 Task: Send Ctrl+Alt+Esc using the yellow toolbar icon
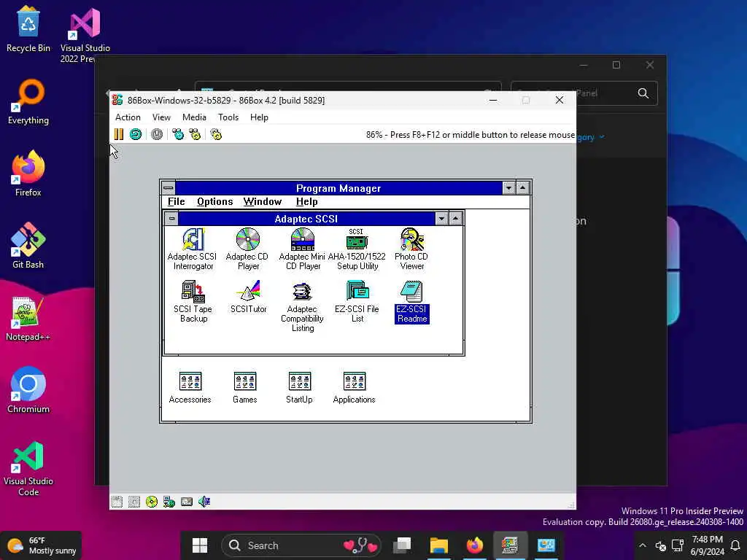(195, 134)
